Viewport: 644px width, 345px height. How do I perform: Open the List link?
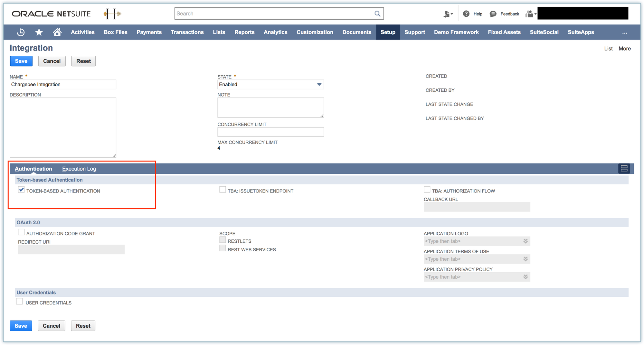coord(608,49)
